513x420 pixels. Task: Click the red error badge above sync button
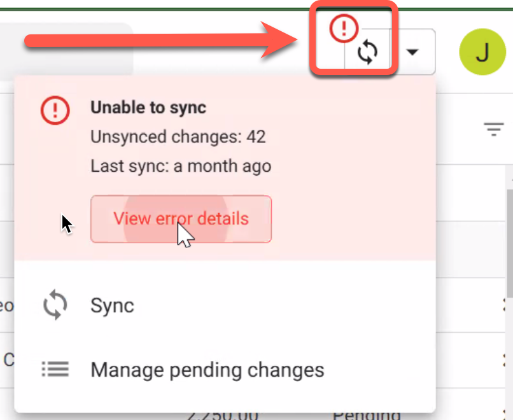point(344,29)
